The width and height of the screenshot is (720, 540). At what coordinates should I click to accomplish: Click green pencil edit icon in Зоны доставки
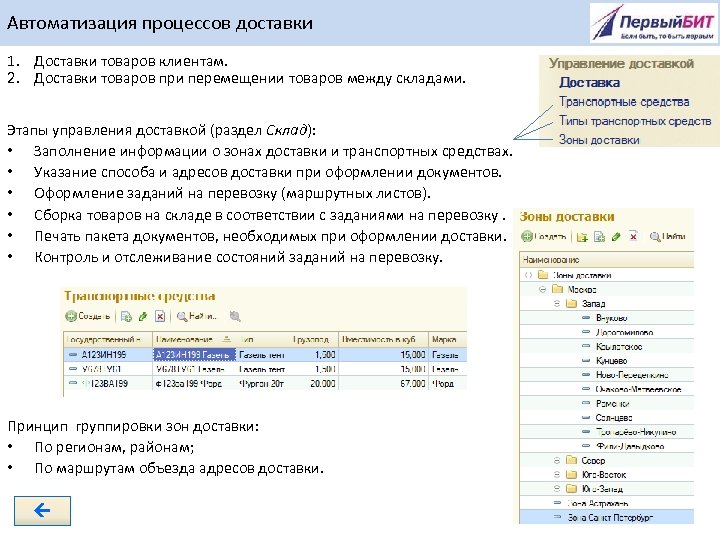[616, 236]
